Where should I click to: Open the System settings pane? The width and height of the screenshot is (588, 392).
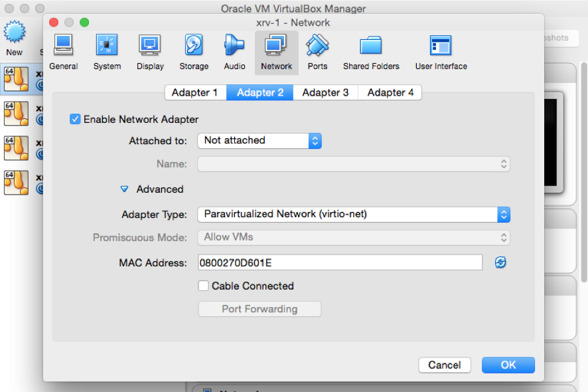tap(107, 52)
